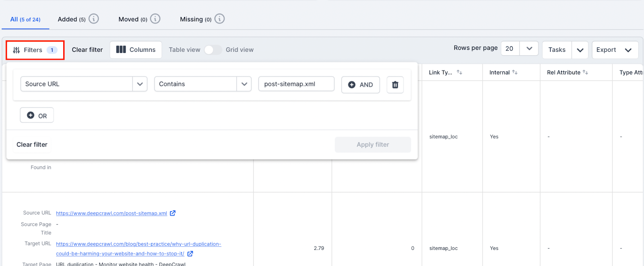Switch to the Missing tab
Viewport: 644px width, 266px height.
pos(196,19)
